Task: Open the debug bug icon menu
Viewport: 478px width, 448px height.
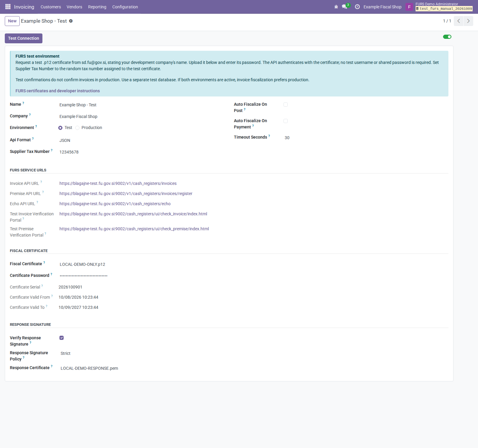Action: click(336, 7)
